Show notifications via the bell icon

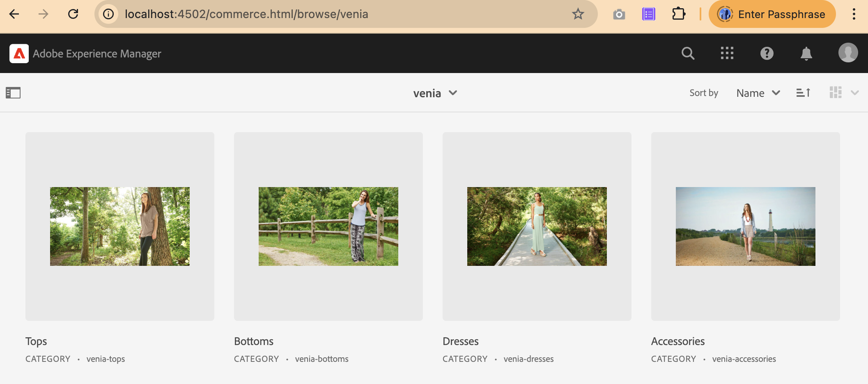point(806,53)
